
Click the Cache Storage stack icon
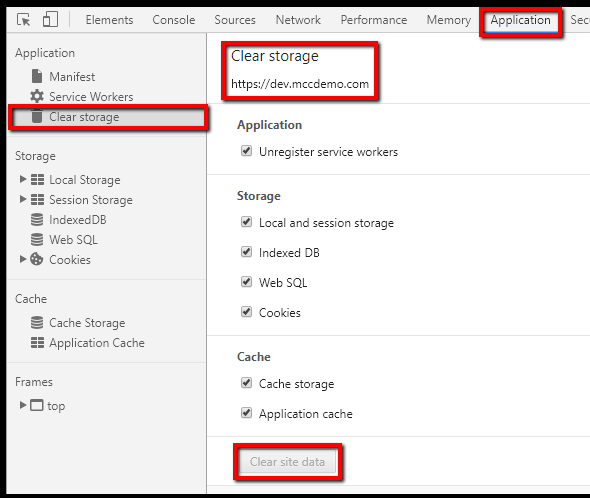(37, 323)
